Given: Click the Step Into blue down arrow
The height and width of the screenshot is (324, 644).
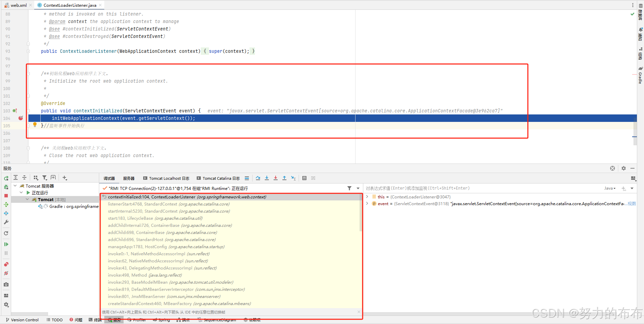Looking at the screenshot, I should coord(267,178).
